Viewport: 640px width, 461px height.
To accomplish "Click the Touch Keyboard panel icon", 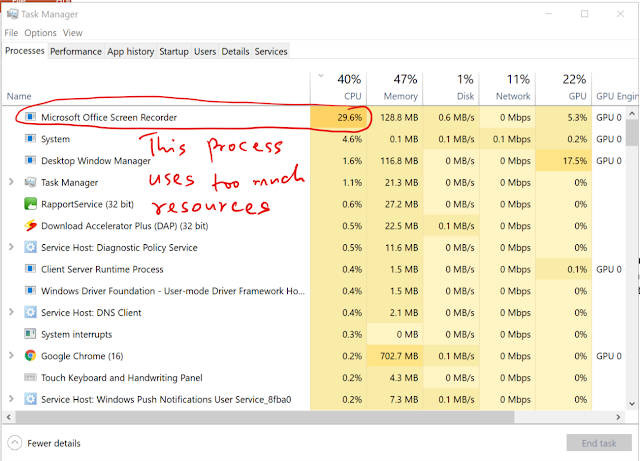I will [x=30, y=377].
